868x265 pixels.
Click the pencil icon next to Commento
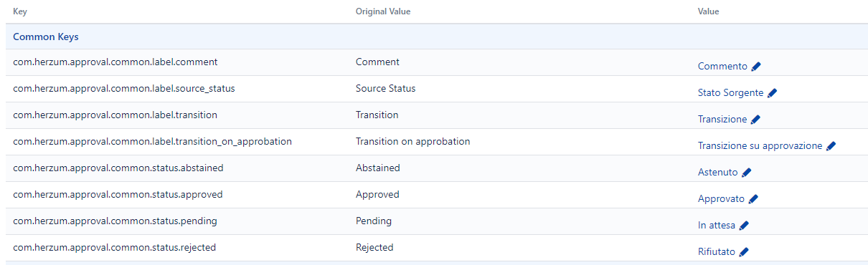[756, 67]
